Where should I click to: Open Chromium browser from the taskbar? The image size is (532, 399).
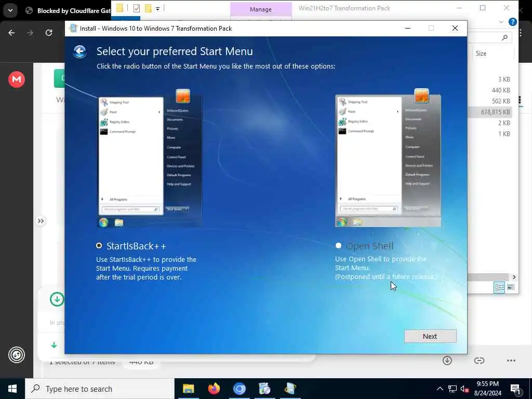pos(239,389)
